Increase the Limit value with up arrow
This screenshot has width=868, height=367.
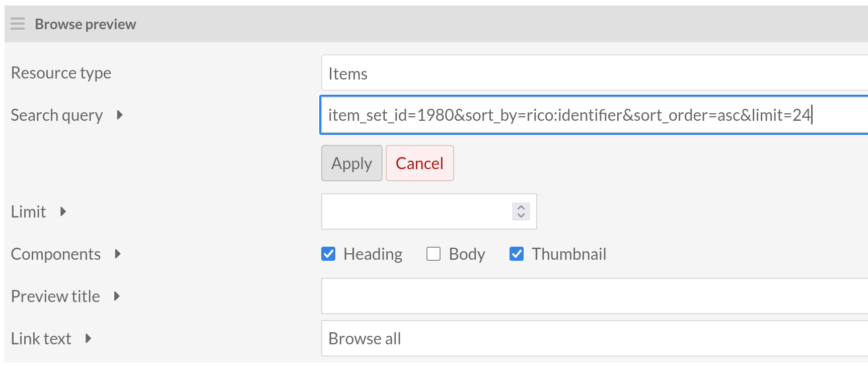point(521,207)
